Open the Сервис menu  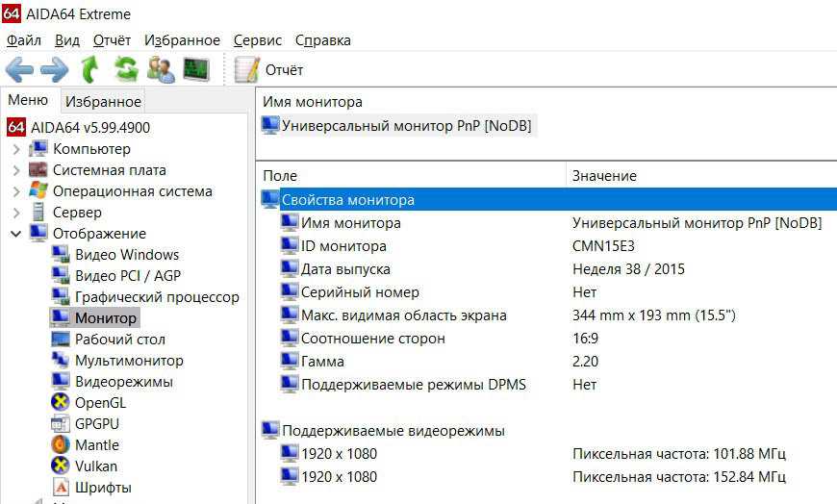[257, 40]
